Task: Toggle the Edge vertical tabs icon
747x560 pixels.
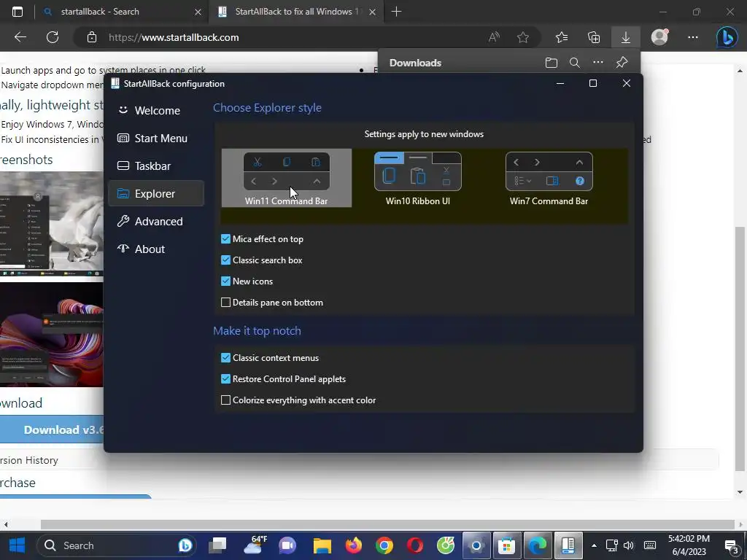Action: pos(18,12)
